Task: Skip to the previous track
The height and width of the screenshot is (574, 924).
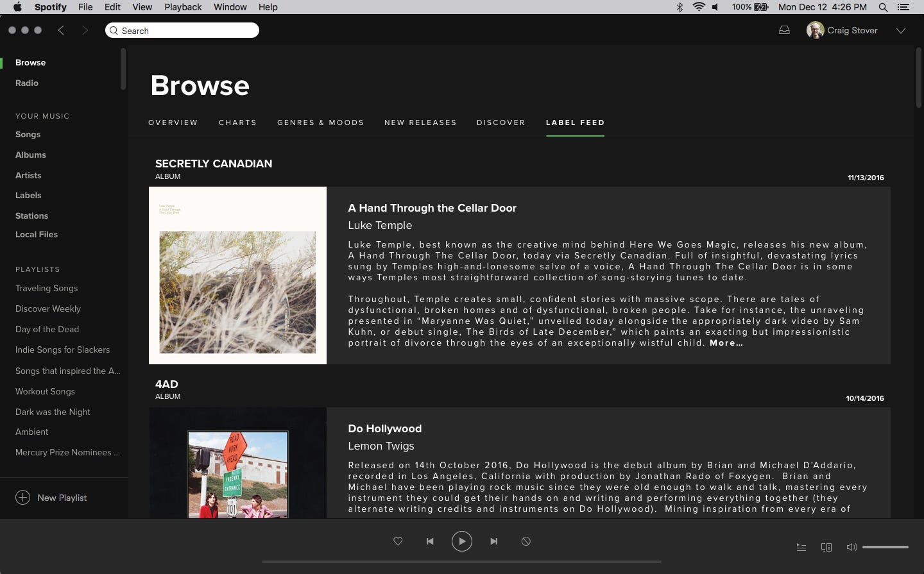Action: point(430,541)
